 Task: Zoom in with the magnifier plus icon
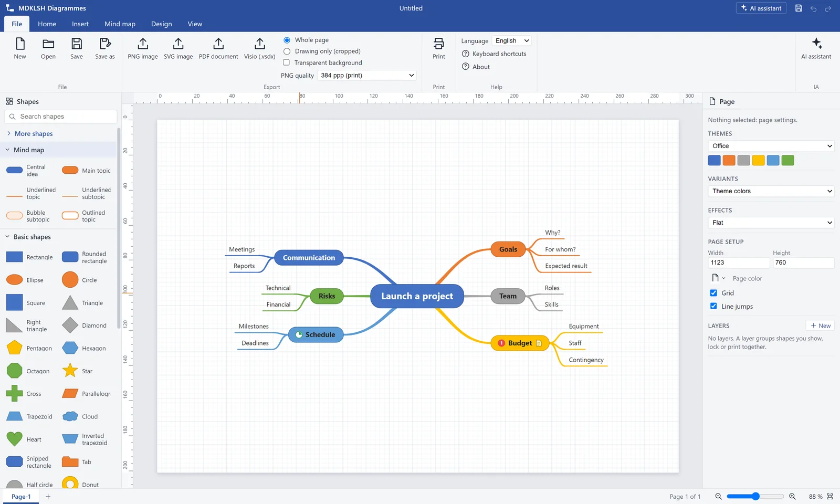pyautogui.click(x=793, y=497)
